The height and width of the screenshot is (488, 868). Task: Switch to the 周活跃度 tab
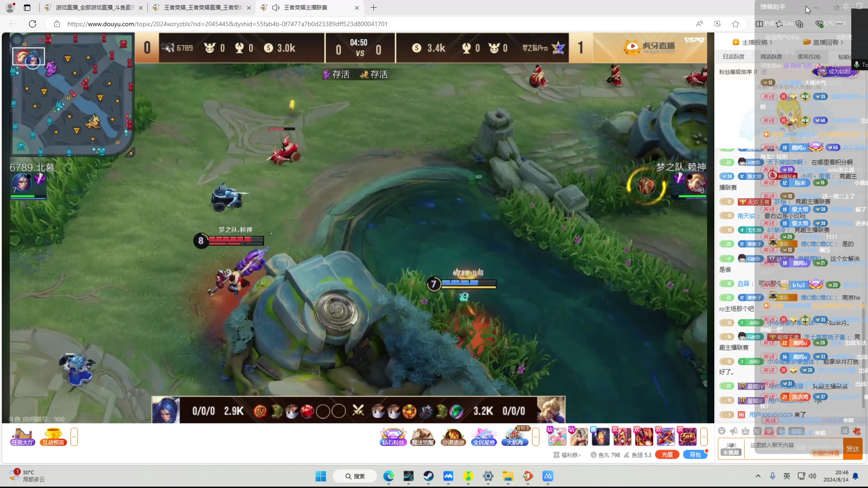771,56
